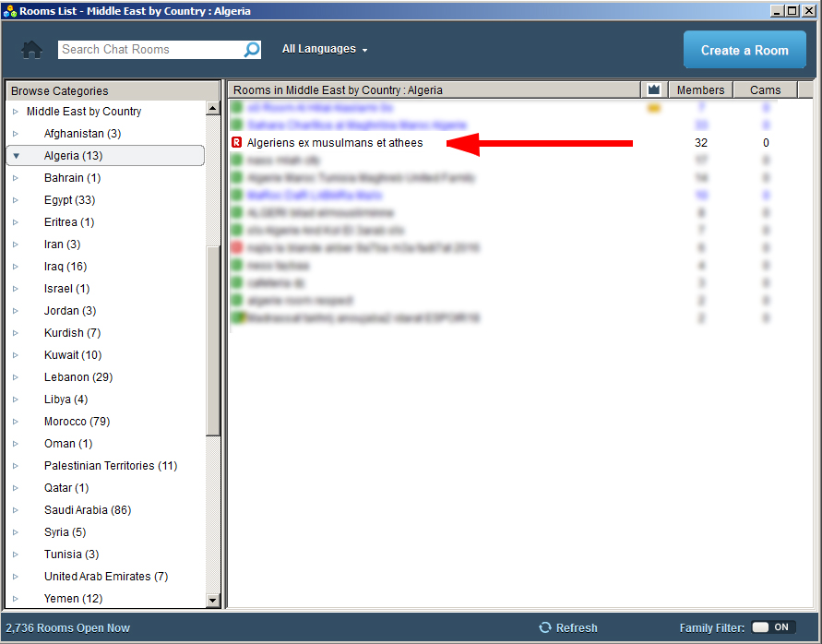The width and height of the screenshot is (822, 644).
Task: Open room Algeriens ex musulmans et athees
Action: coord(335,143)
